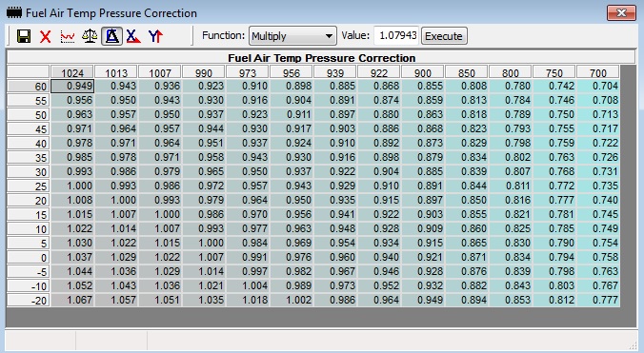The height and width of the screenshot is (353, 644).
Task: Click the Y axis arrow icon
Action: point(155,36)
